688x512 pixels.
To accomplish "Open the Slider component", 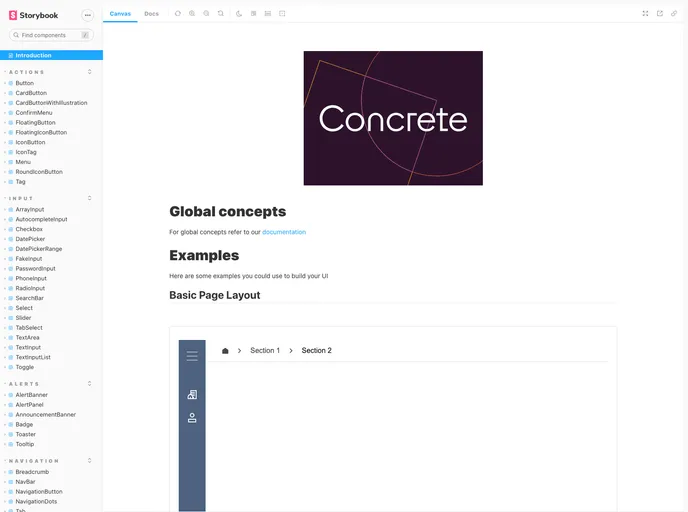I will tap(23, 318).
